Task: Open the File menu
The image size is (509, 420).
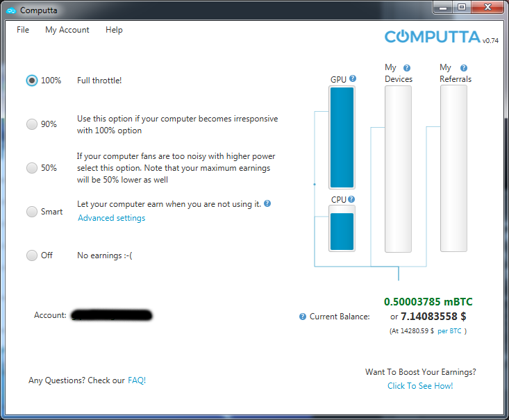Action: coord(23,30)
